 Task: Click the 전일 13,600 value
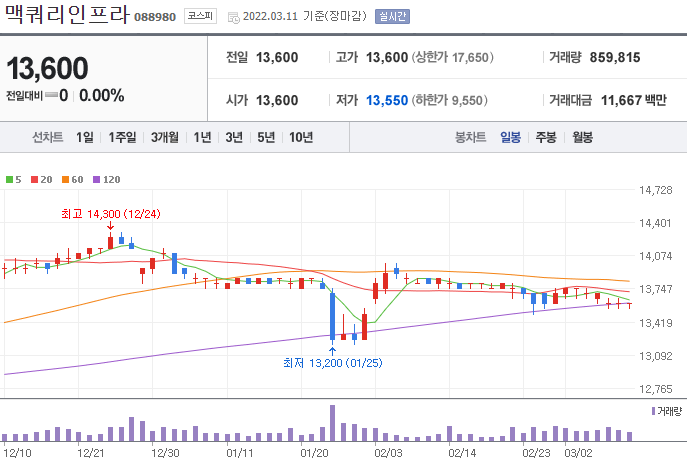(277, 57)
